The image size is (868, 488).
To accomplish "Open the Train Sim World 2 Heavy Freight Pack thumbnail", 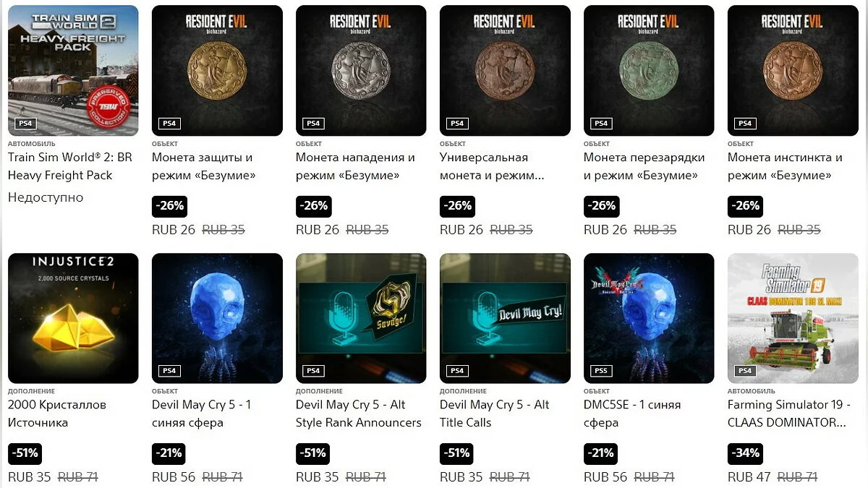I will coord(73,70).
